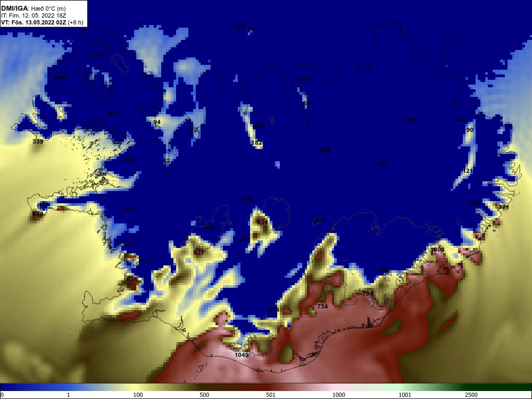The image size is (532, 399).
Task: Click the pink section of color bar above 1000
Action: point(336,387)
